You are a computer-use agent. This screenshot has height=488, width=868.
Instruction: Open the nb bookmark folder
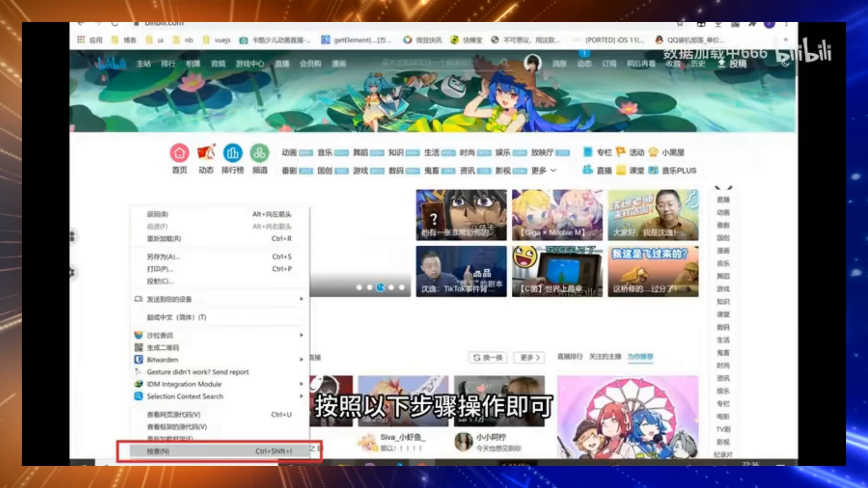tap(183, 40)
